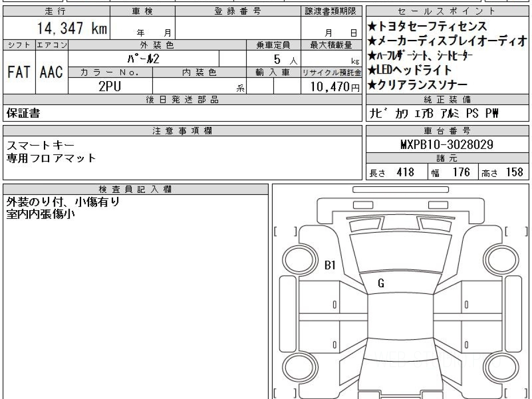
Task: Click the width value 176
Action: (x=461, y=172)
